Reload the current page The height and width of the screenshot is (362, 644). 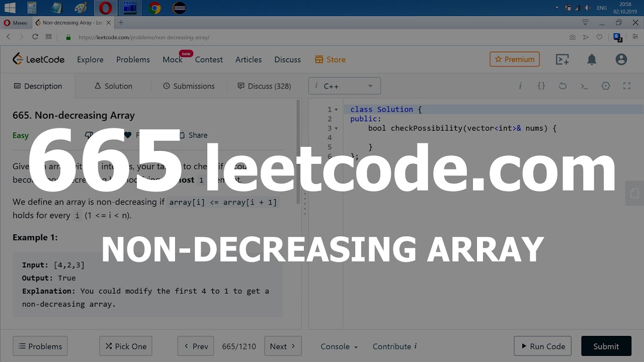point(35,37)
